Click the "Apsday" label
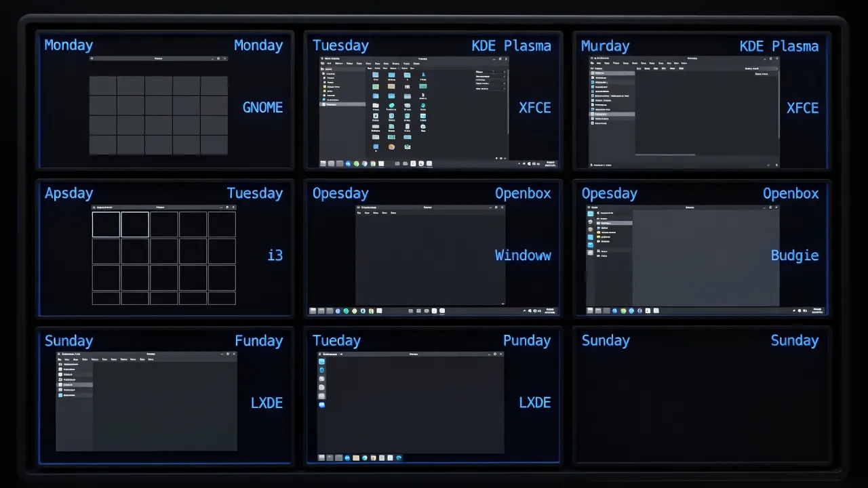This screenshot has width=868, height=488. coord(68,193)
